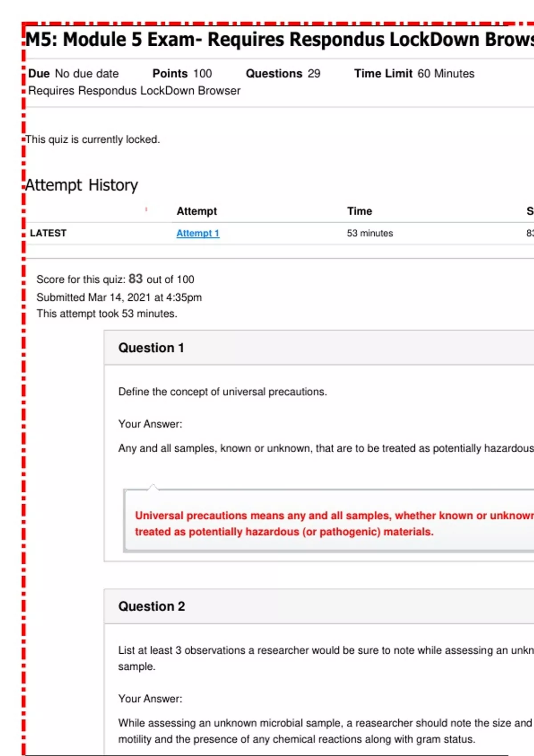Click the Time Limit 60 Minutes label

[x=414, y=73]
